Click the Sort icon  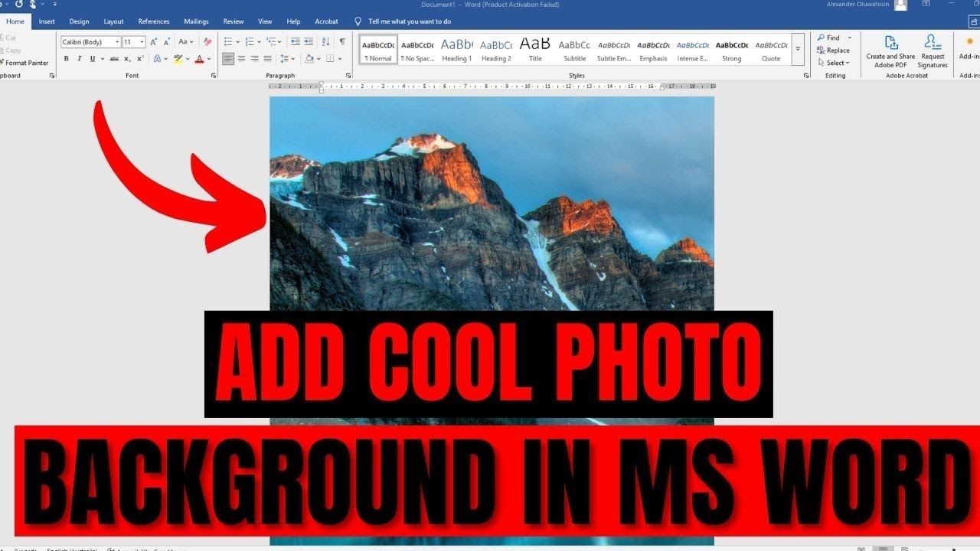326,42
